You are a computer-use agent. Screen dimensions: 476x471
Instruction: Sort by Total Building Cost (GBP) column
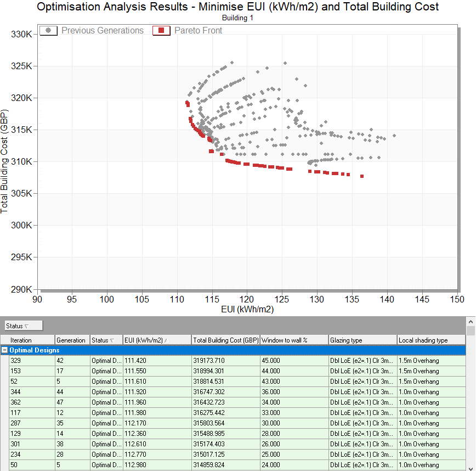[225, 340]
